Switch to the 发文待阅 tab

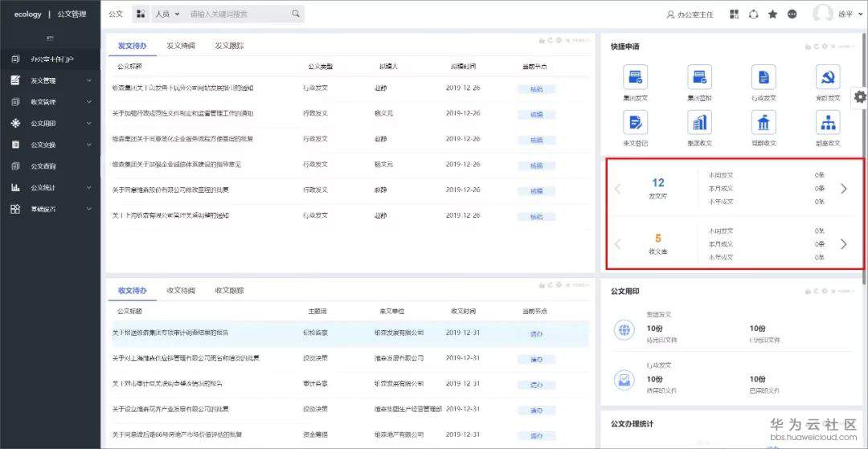(x=181, y=46)
